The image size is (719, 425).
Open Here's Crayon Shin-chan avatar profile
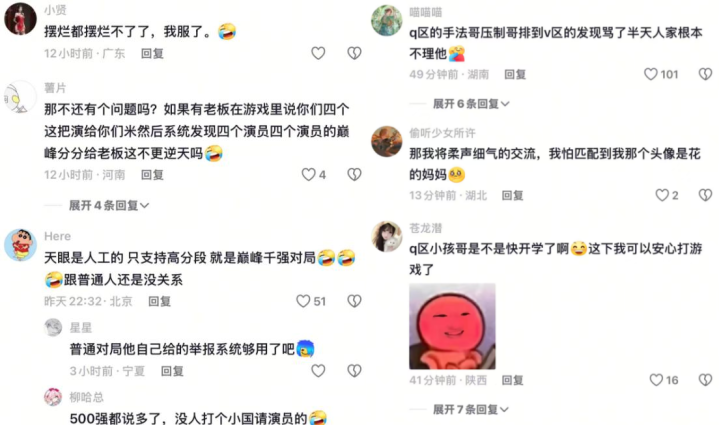20,245
